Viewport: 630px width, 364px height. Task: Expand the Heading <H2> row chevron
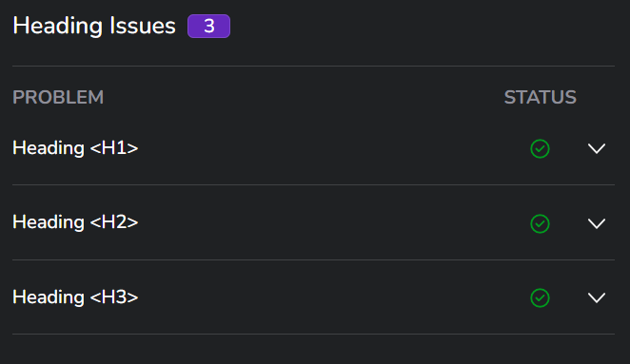[597, 223]
